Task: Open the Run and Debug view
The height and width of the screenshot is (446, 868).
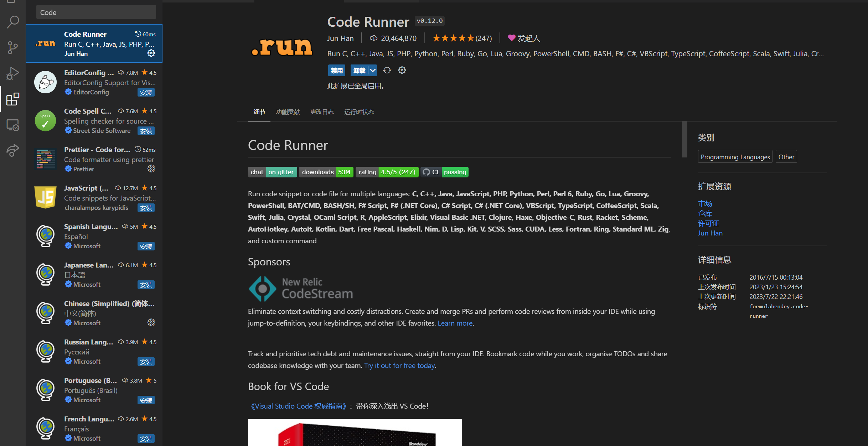Action: click(x=13, y=73)
